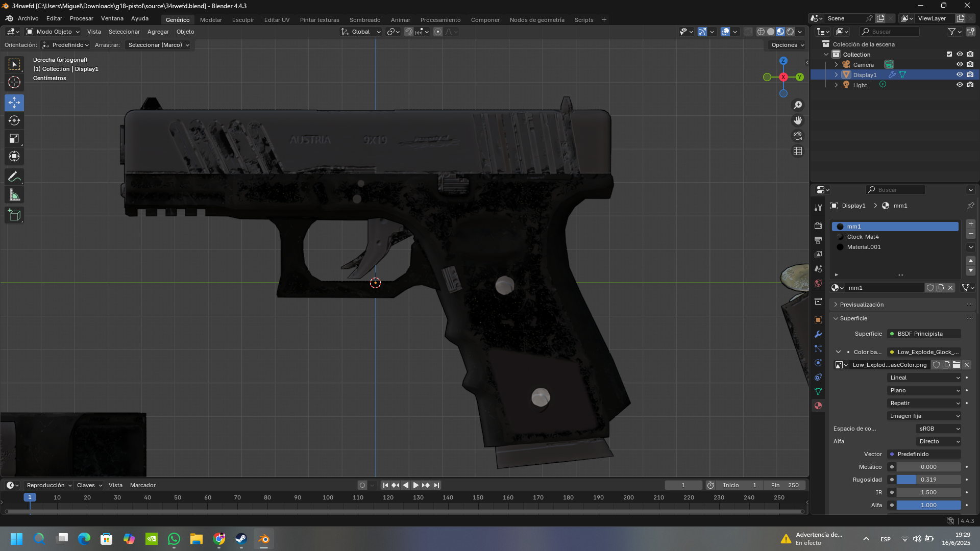Select the Box Select tool
The width and height of the screenshot is (980, 551).
(14, 64)
